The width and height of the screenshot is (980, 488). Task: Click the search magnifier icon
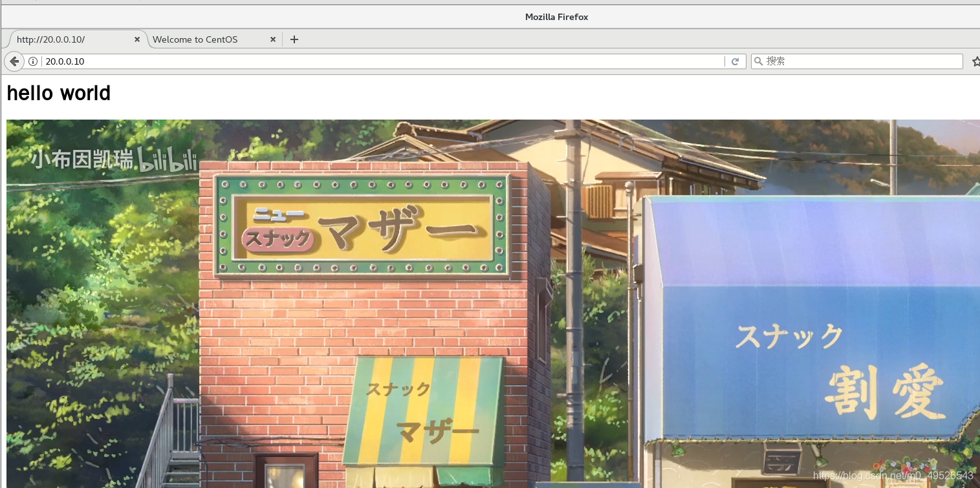tap(759, 61)
